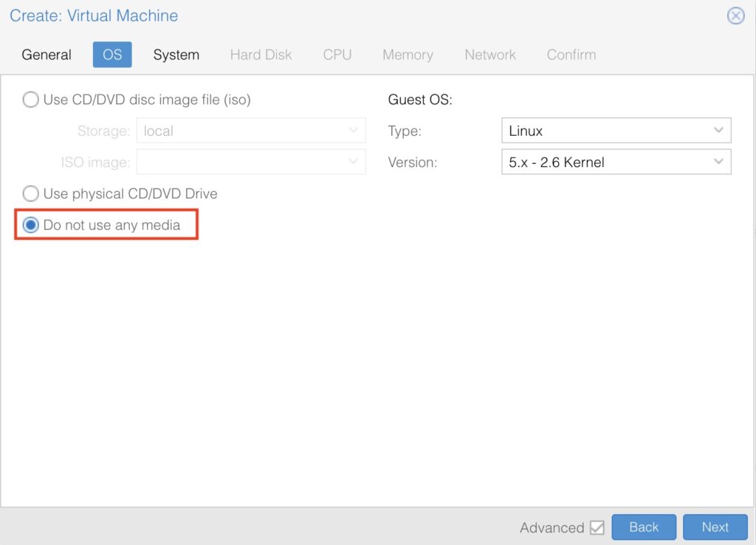Click the Back button

click(644, 527)
